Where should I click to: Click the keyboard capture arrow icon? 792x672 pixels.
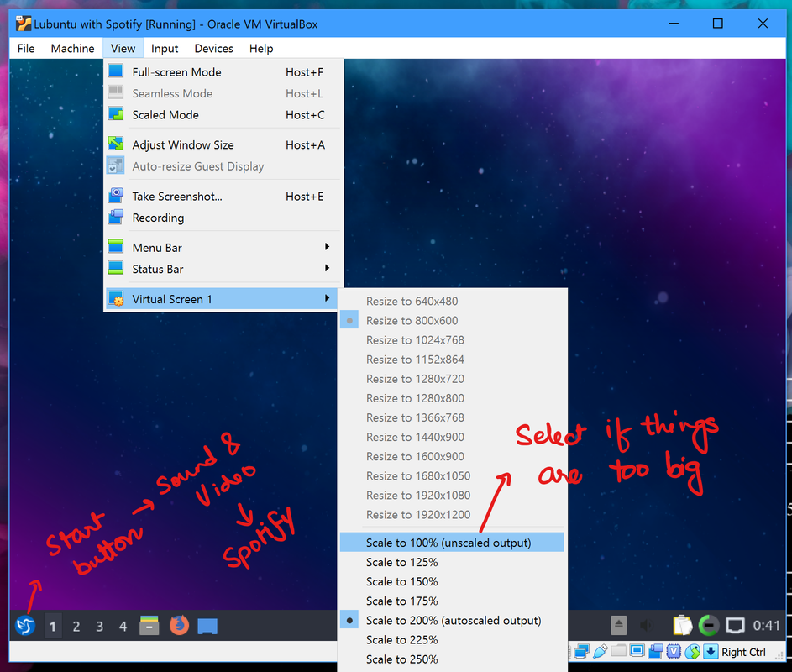tap(711, 652)
